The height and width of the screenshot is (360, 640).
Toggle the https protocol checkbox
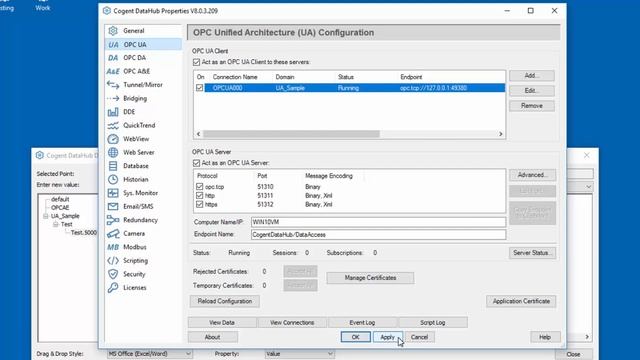(200, 204)
